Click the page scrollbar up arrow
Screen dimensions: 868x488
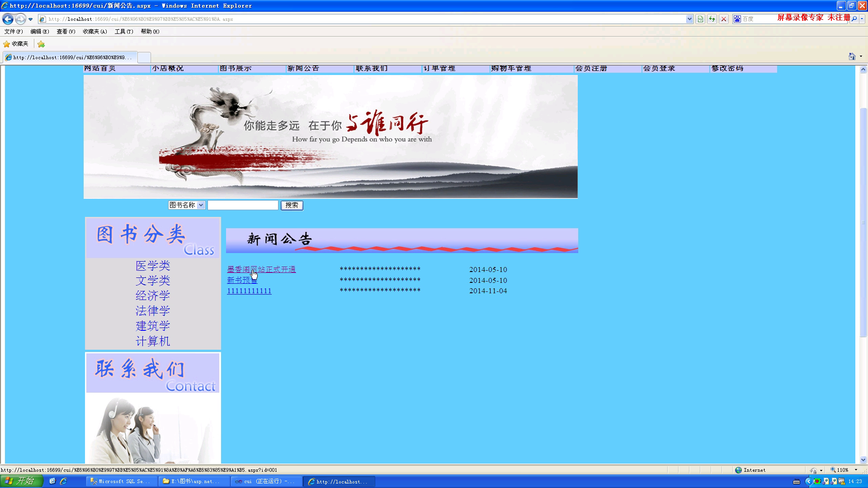pos(863,70)
